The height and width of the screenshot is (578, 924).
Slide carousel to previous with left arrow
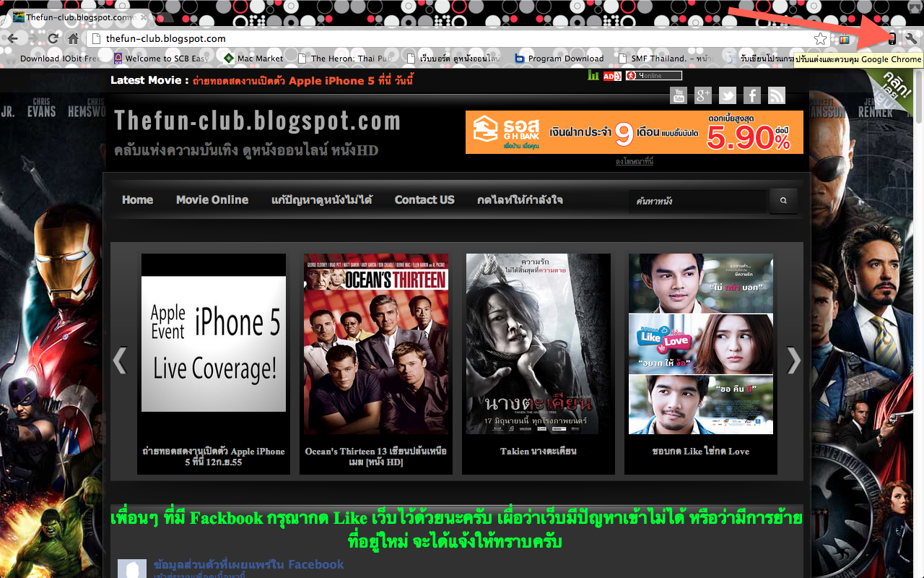click(x=120, y=360)
